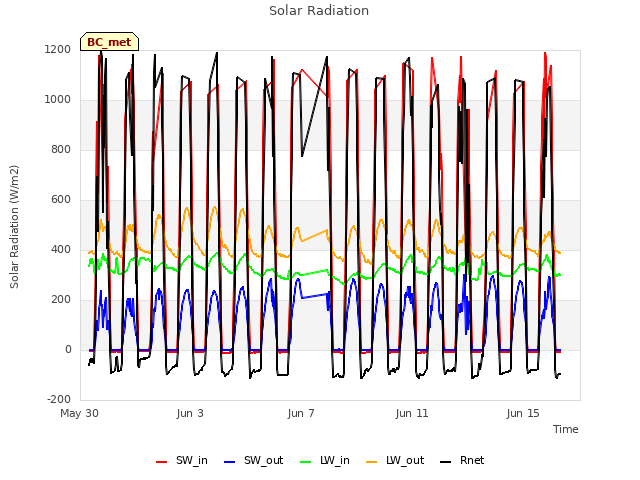Click the May 30 x-axis tick label
The image size is (640, 480).
point(79,413)
